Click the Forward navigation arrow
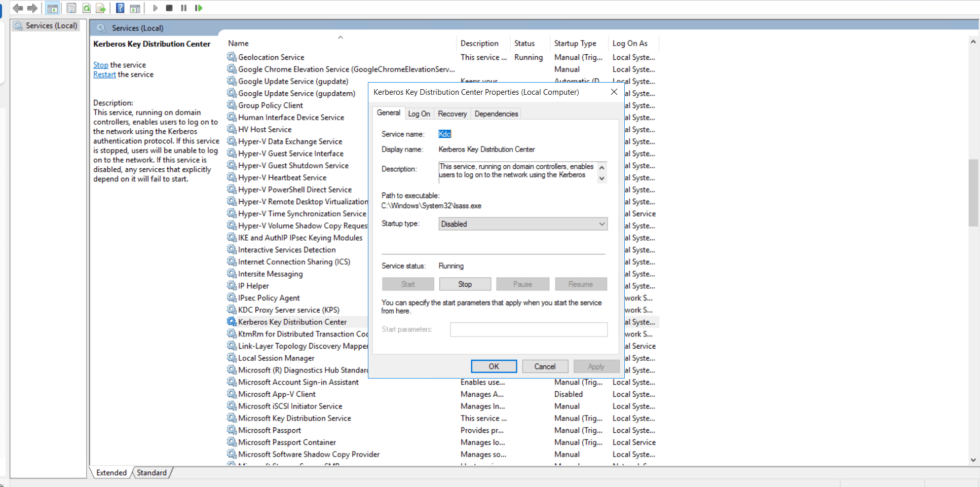This screenshot has width=980, height=487. pos(32,8)
